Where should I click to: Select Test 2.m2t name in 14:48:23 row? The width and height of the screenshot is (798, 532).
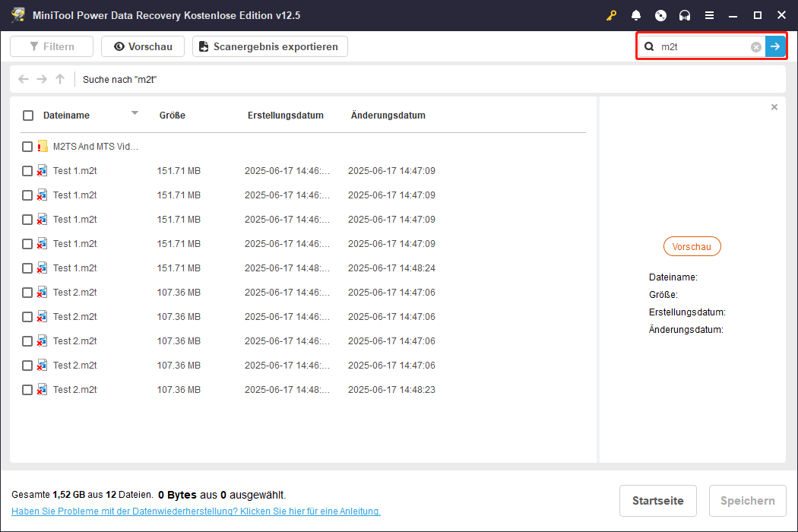(x=74, y=390)
